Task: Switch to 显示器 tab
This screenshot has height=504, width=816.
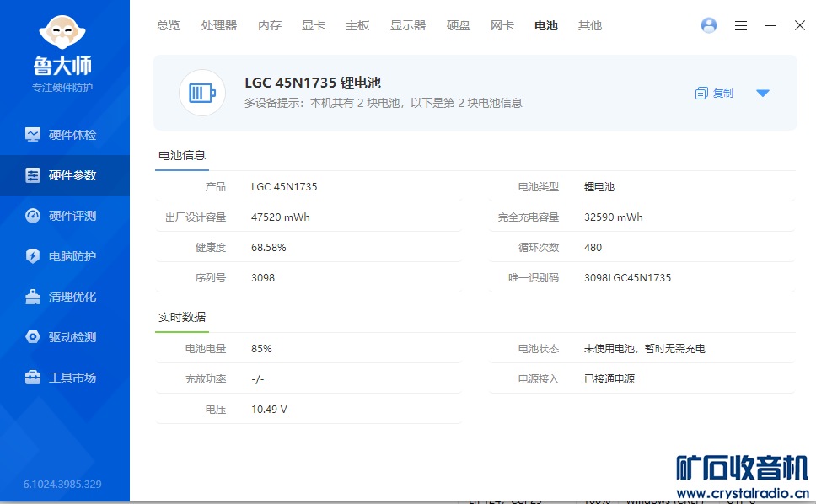Action: [408, 25]
